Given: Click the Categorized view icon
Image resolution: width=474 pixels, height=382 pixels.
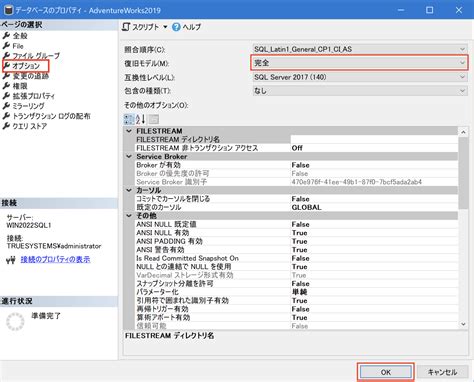Looking at the screenshot, I should [129, 119].
